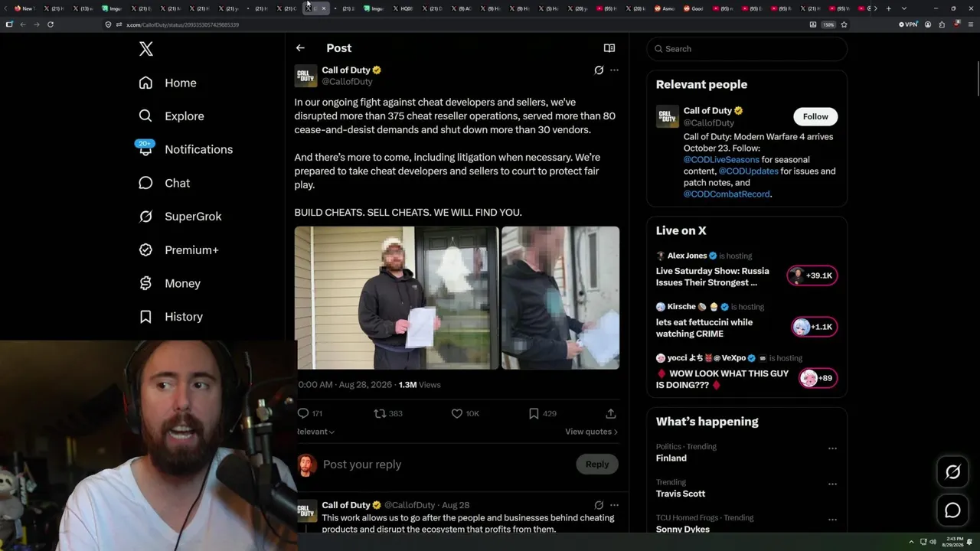
Task: Click the taskbar volume icon
Action: (x=933, y=542)
